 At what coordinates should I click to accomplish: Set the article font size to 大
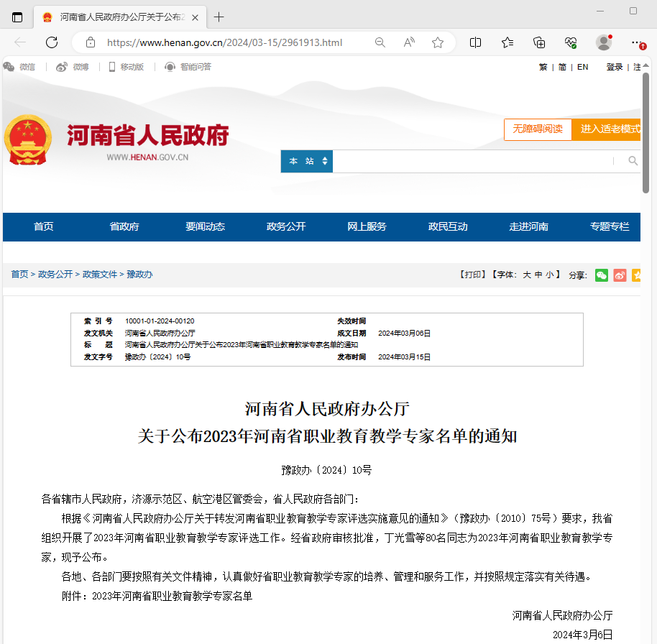coord(526,275)
